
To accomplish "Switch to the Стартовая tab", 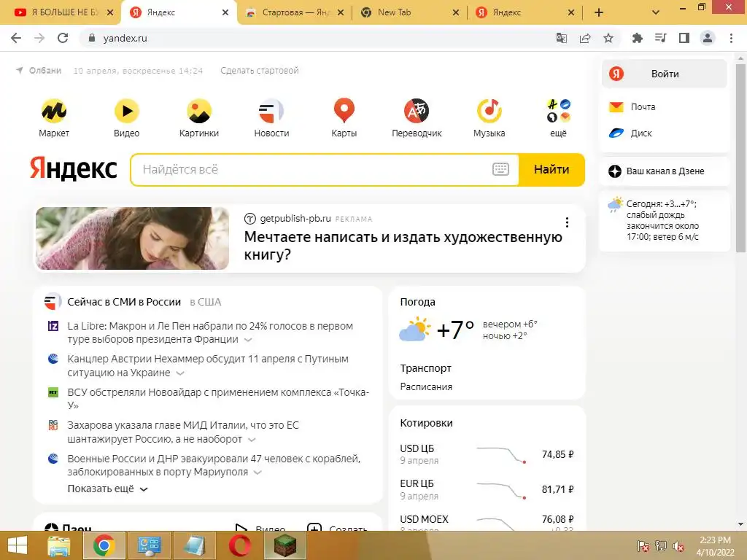I will pos(295,12).
